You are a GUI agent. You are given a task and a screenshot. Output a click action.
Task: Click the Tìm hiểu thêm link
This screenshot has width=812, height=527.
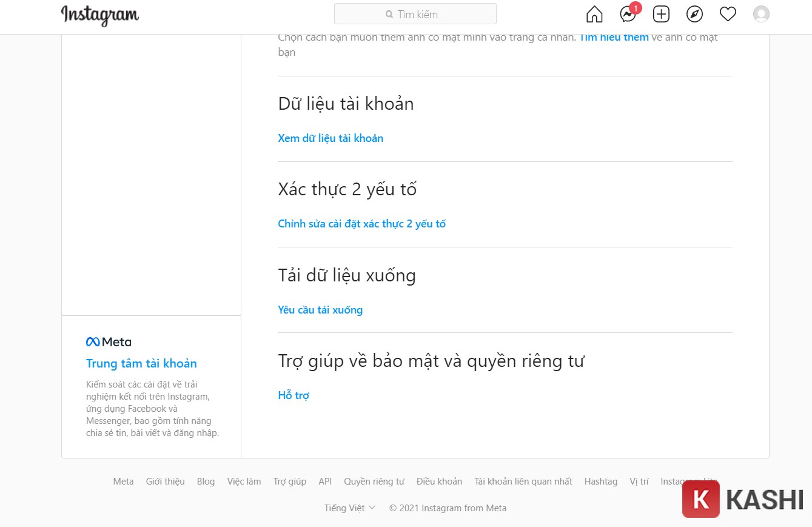coord(614,36)
